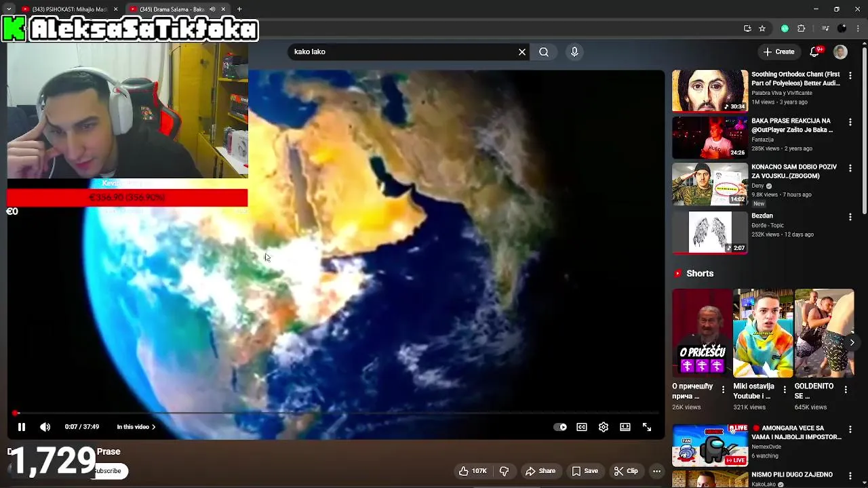This screenshot has width=868, height=488.
Task: Open the 'KONACNO SAM DOBIO POZIV ZA VOJSKU' video thumbnail
Action: tap(709, 184)
